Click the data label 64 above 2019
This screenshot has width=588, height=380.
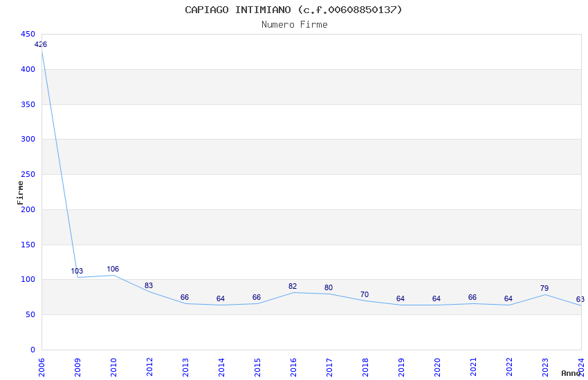point(401,298)
